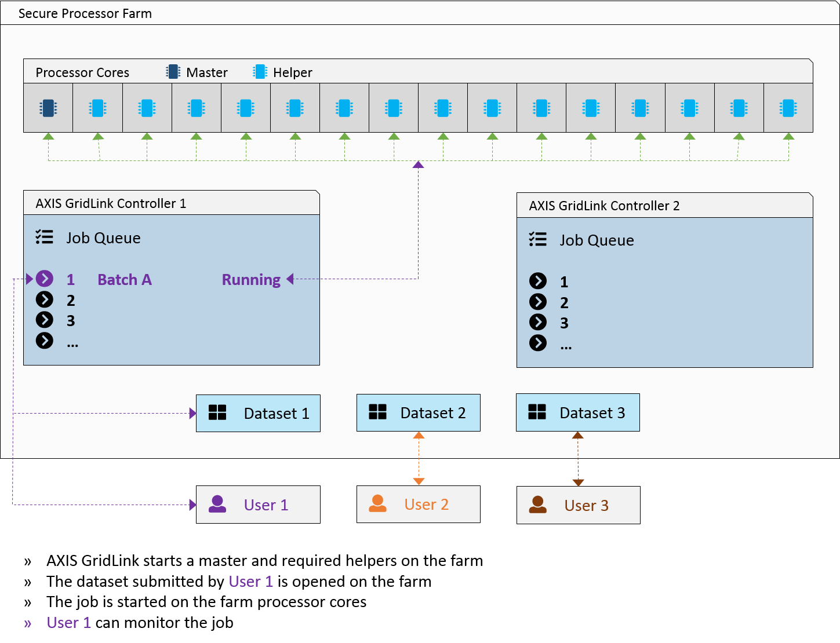Screen dimensions: 840x643
Task: Click job number "2" in Controller 2 queue
Action: pos(564,303)
